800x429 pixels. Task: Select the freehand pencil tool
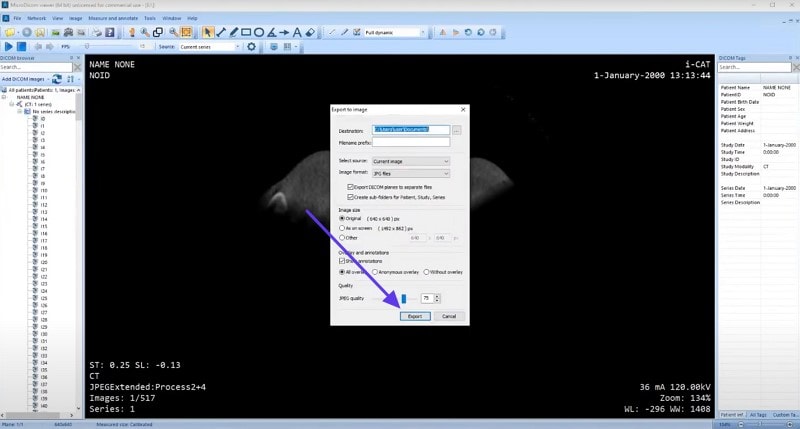[233, 33]
